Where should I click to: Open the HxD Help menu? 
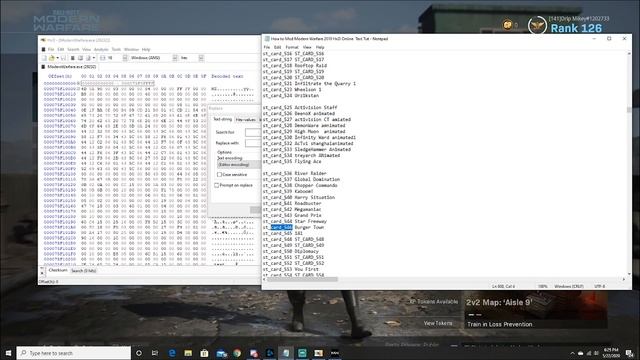click(x=146, y=49)
